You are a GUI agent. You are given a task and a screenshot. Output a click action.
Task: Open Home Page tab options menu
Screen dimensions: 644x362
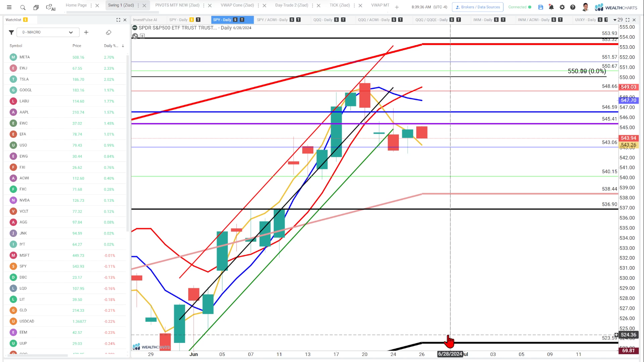(x=91, y=5)
